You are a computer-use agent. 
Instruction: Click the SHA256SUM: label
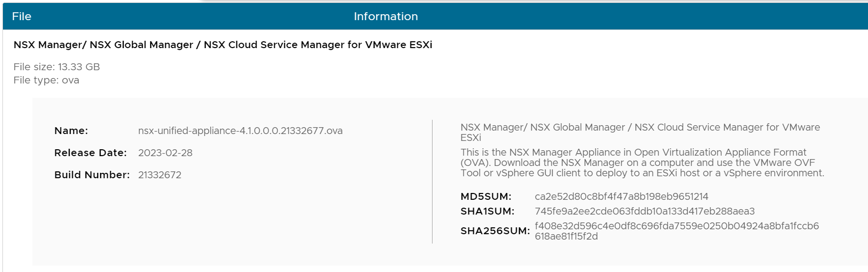click(495, 231)
